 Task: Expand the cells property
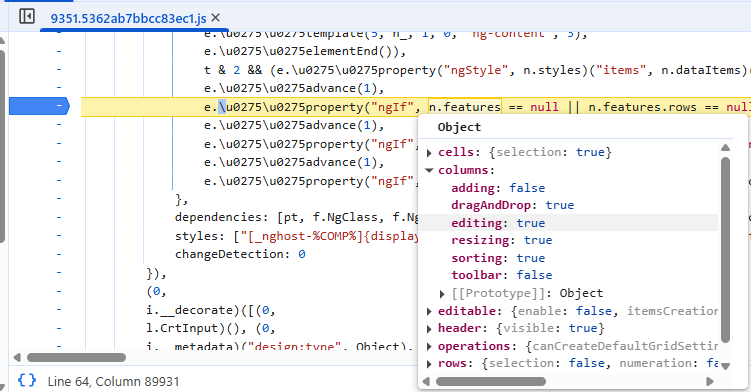429,152
